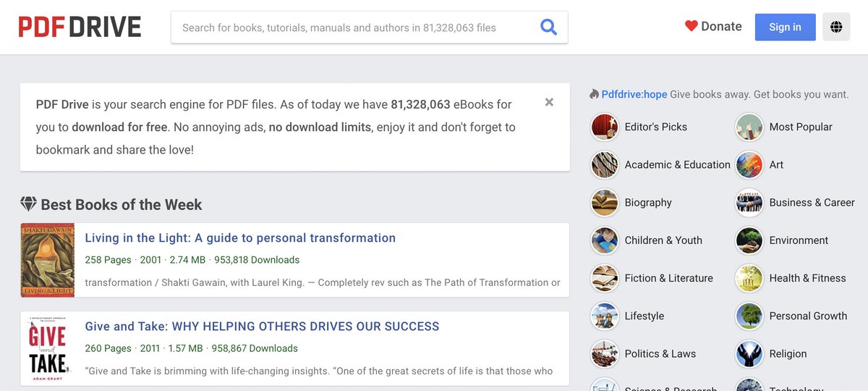
Task: Click the Donate link text
Action: (721, 26)
